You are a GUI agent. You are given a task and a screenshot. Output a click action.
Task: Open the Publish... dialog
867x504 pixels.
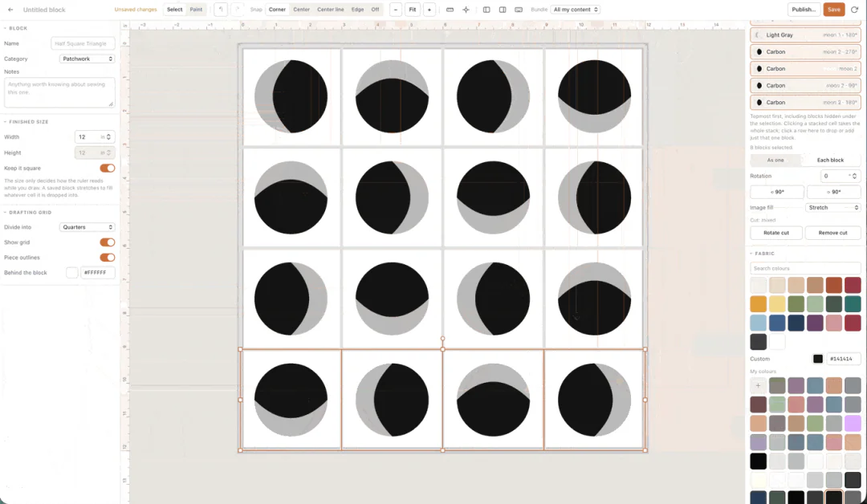pos(804,10)
